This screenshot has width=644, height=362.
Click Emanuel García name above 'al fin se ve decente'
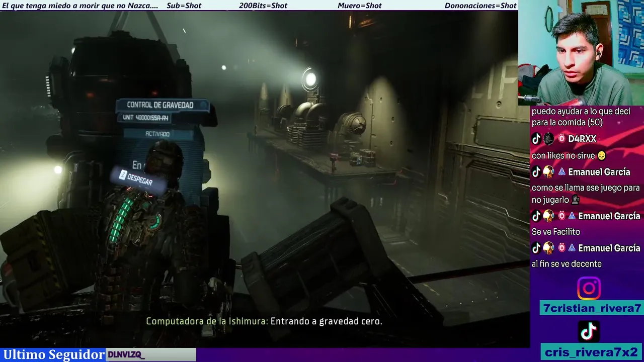tap(609, 248)
